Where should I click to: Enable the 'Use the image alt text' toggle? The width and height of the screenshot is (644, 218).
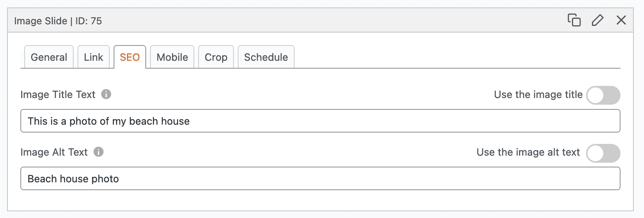(603, 153)
